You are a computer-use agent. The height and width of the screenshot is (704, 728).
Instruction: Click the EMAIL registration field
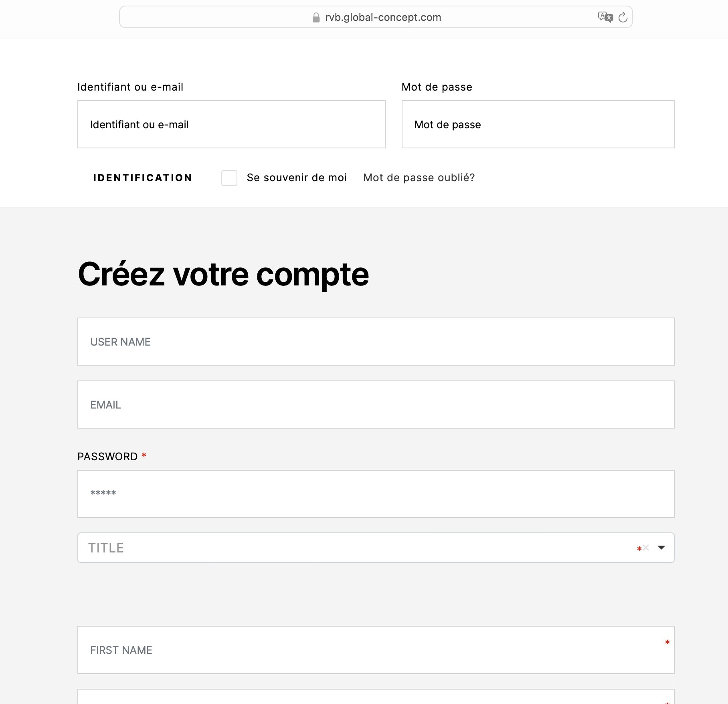(376, 405)
